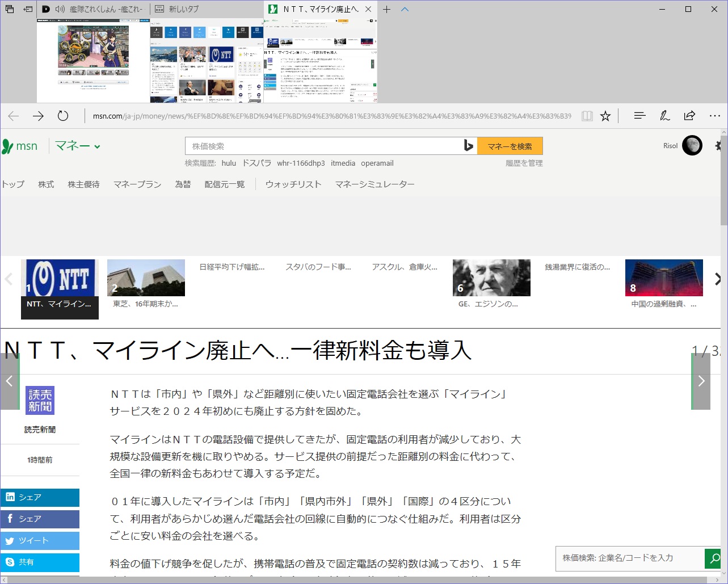Image resolution: width=728 pixels, height=584 pixels.
Task: Open the Edge more options menu
Action: click(x=714, y=116)
